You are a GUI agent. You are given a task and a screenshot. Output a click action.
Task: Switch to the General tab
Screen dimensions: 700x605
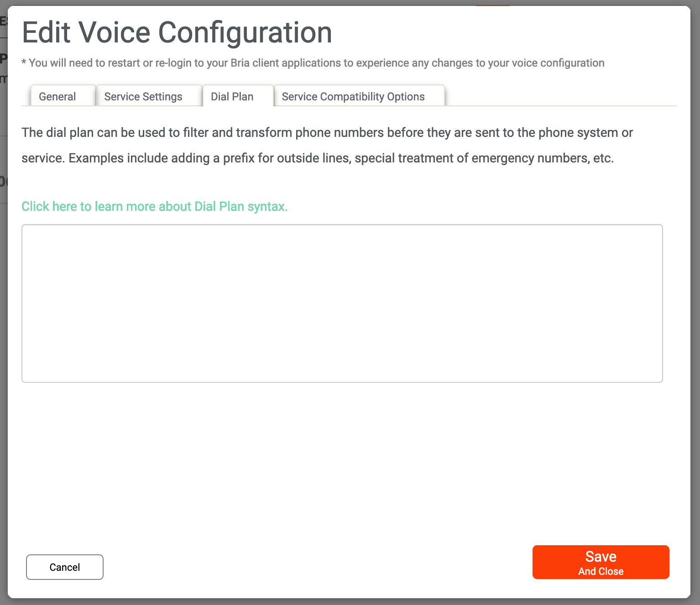(57, 96)
